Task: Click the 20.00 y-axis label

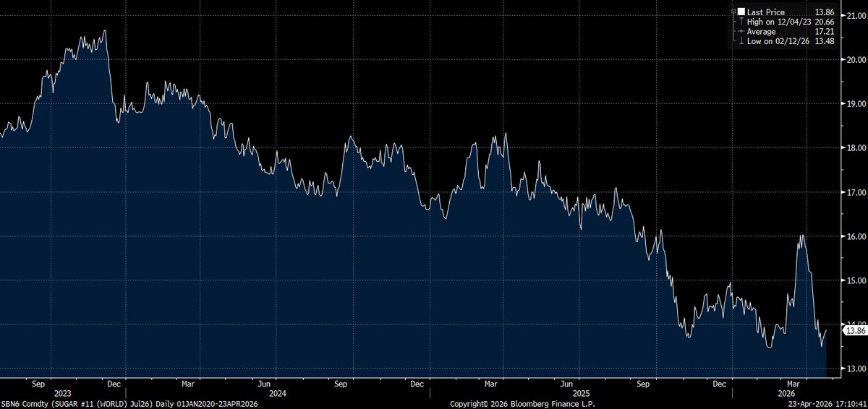Action: (x=856, y=59)
